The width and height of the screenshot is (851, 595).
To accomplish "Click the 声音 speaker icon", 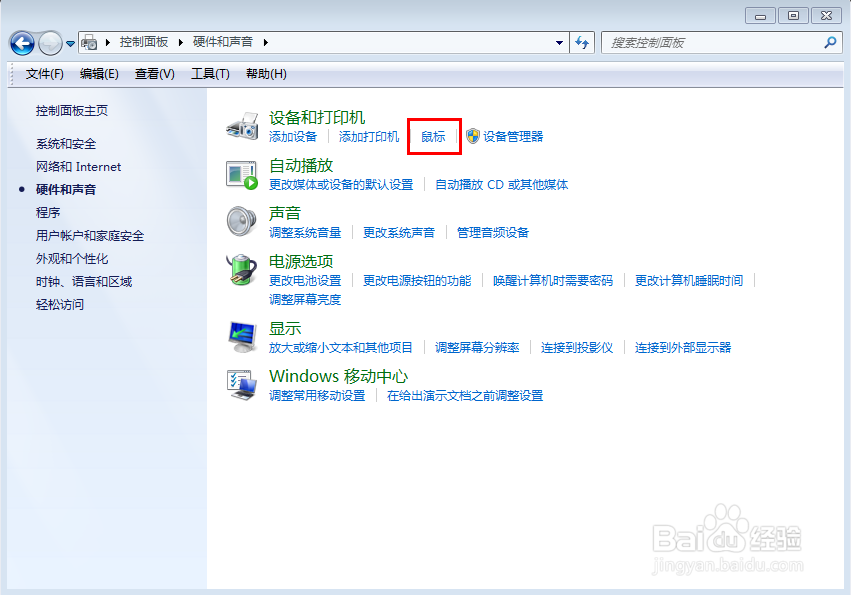I will (242, 221).
